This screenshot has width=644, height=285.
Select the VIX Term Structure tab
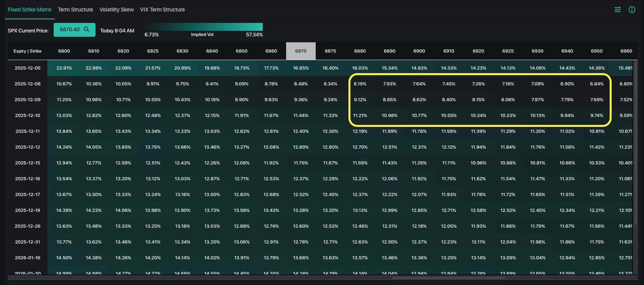[162, 9]
